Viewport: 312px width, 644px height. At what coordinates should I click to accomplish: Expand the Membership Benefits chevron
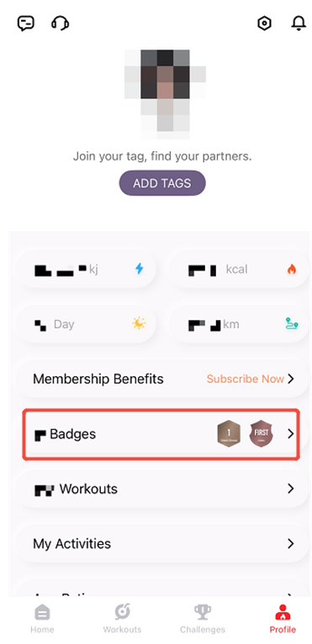coord(291,379)
